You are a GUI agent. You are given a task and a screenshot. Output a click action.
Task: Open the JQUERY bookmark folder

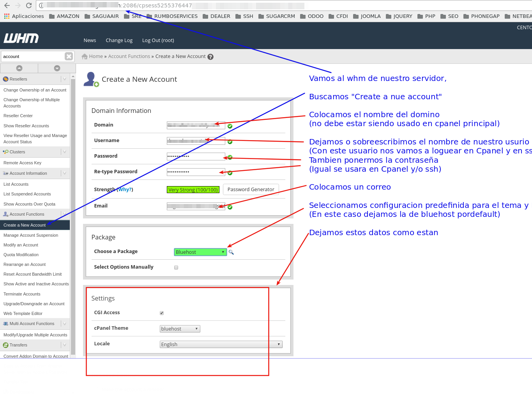coord(399,16)
